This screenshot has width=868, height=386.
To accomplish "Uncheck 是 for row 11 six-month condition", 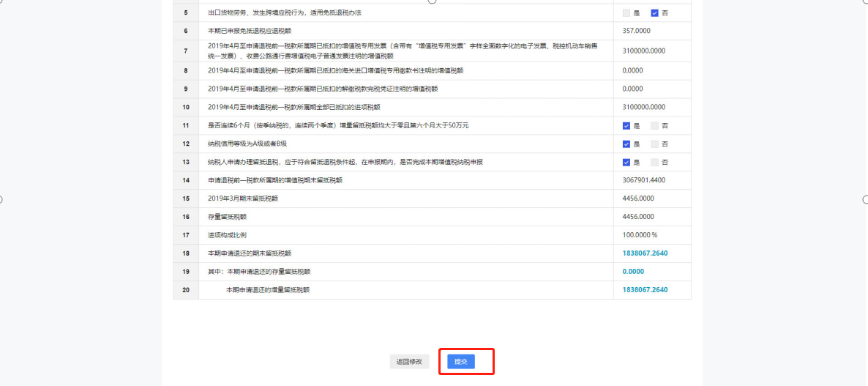I will pos(626,126).
